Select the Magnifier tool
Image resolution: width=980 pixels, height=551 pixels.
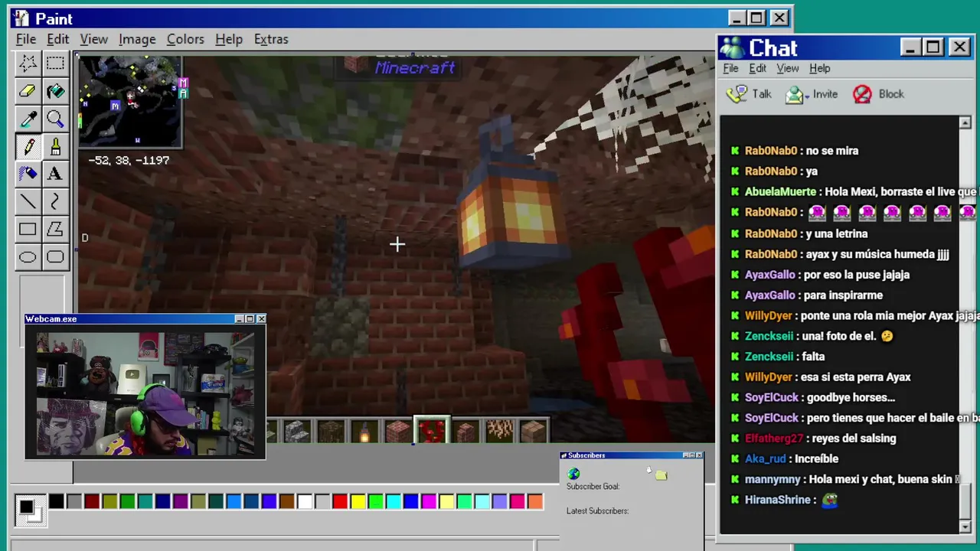pyautogui.click(x=55, y=119)
